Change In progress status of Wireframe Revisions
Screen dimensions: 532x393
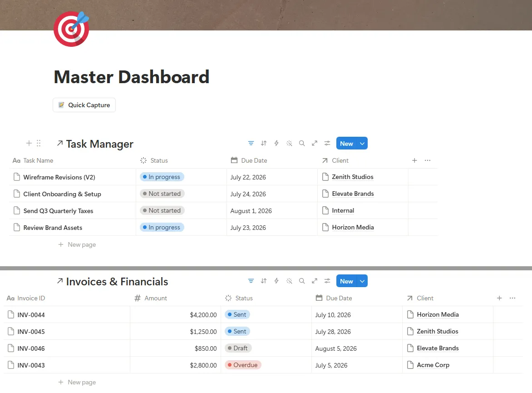click(x=162, y=177)
